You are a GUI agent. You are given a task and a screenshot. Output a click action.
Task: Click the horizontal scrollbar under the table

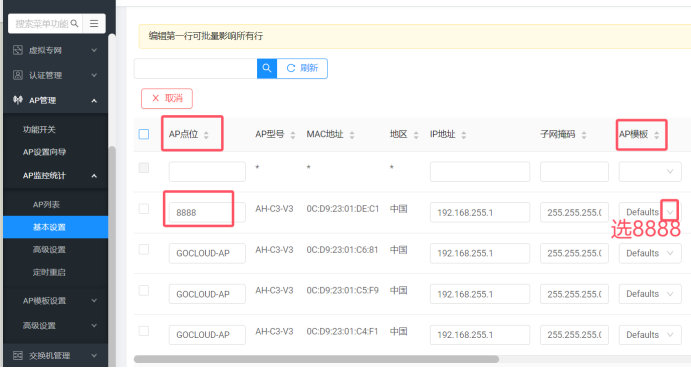point(316,359)
